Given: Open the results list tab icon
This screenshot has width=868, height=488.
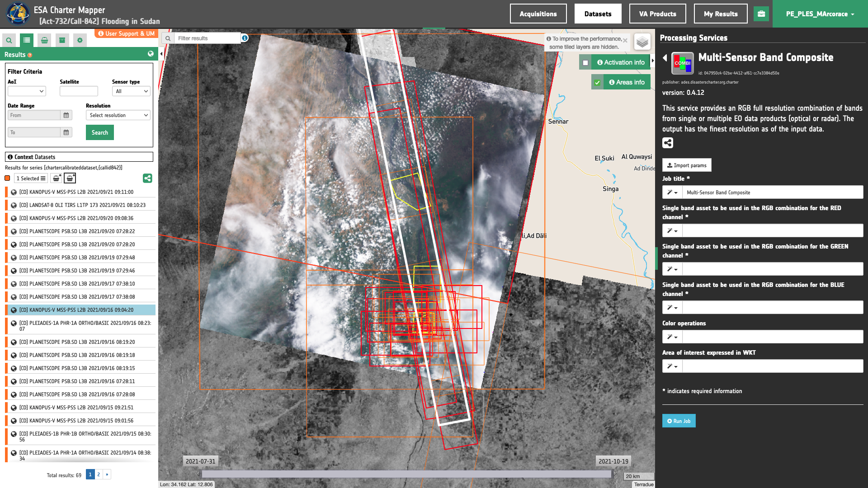Looking at the screenshot, I should (27, 40).
